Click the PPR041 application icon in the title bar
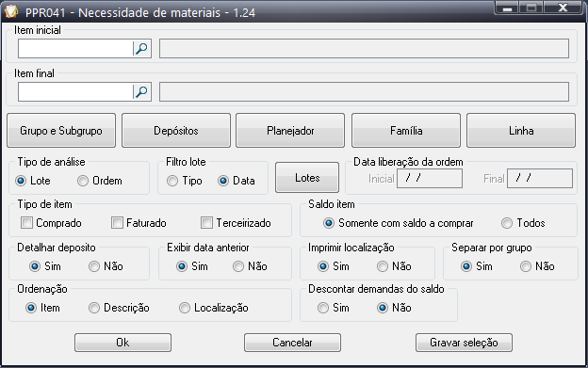The image size is (588, 368). (x=11, y=11)
